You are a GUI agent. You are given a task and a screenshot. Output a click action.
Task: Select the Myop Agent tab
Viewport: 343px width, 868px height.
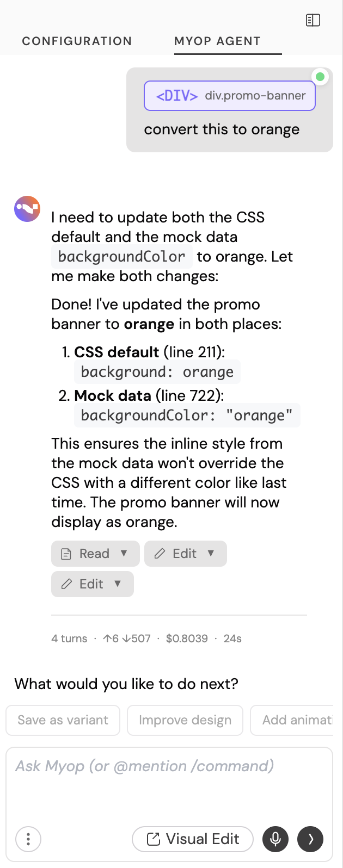(x=217, y=41)
